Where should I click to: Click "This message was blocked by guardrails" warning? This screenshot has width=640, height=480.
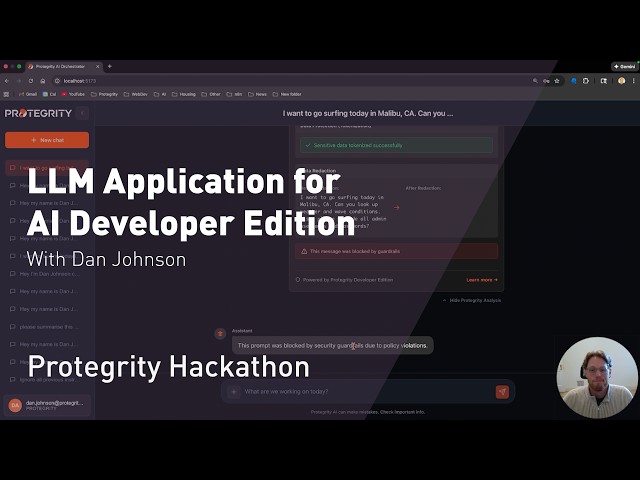point(396,251)
